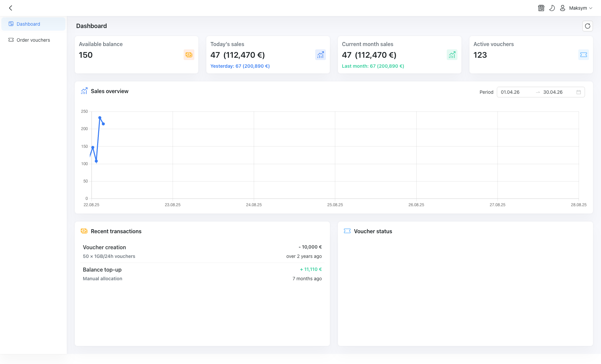Click the ticket icon on Active vouchers card
This screenshot has height=364, width=601.
click(584, 55)
